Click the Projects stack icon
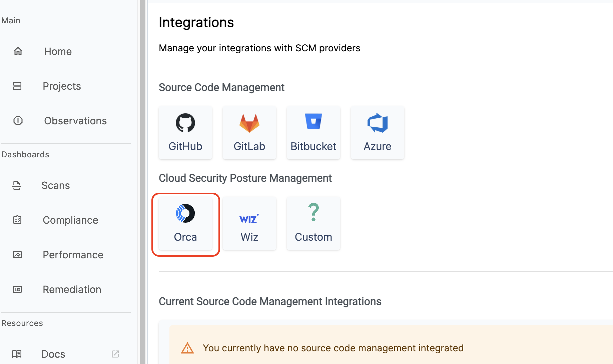 point(17,86)
